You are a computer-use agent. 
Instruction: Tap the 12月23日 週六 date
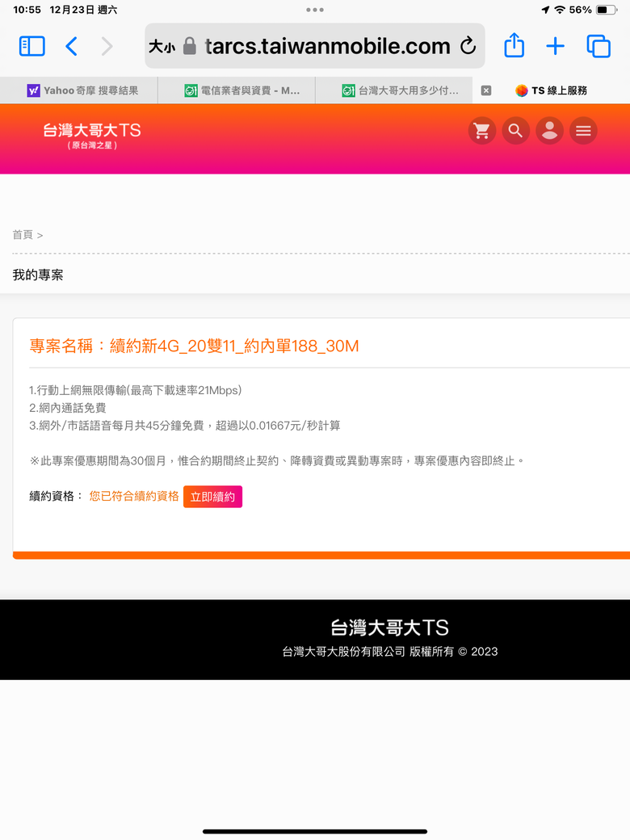(x=83, y=10)
